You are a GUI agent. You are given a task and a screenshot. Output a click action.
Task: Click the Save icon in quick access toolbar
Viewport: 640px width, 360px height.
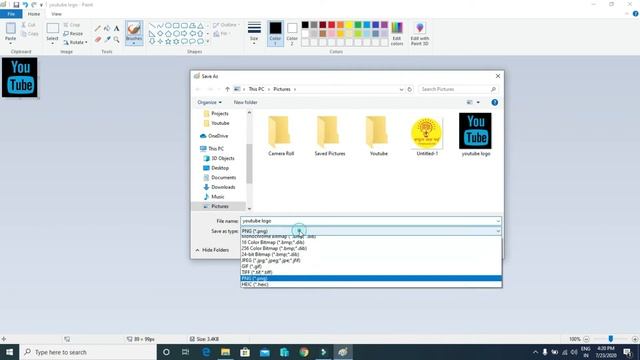click(16, 5)
